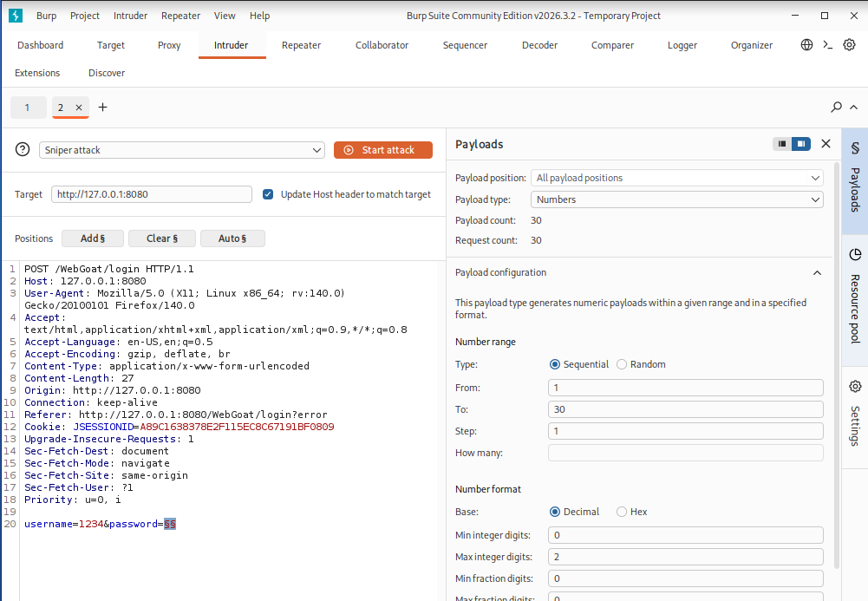This screenshot has width=868, height=601.
Task: Switch to the Logger tab
Action: click(682, 45)
